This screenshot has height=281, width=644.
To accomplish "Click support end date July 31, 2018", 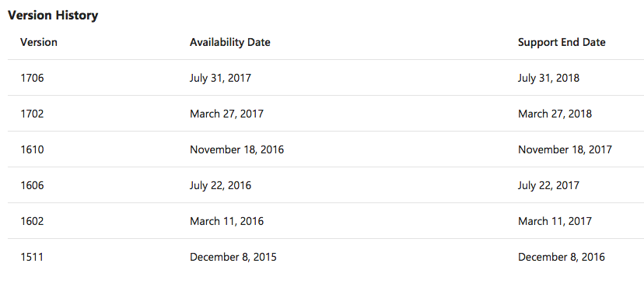I will 548,78.
